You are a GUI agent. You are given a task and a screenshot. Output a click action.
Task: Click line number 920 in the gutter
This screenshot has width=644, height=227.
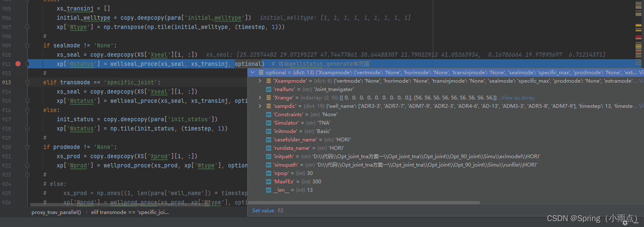(x=6, y=147)
